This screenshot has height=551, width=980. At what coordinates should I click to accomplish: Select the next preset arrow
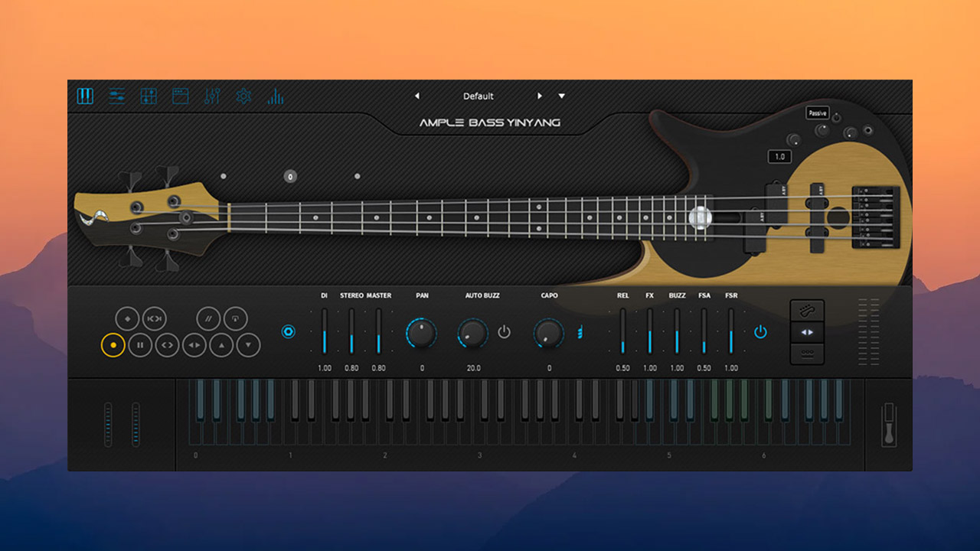pyautogui.click(x=541, y=96)
